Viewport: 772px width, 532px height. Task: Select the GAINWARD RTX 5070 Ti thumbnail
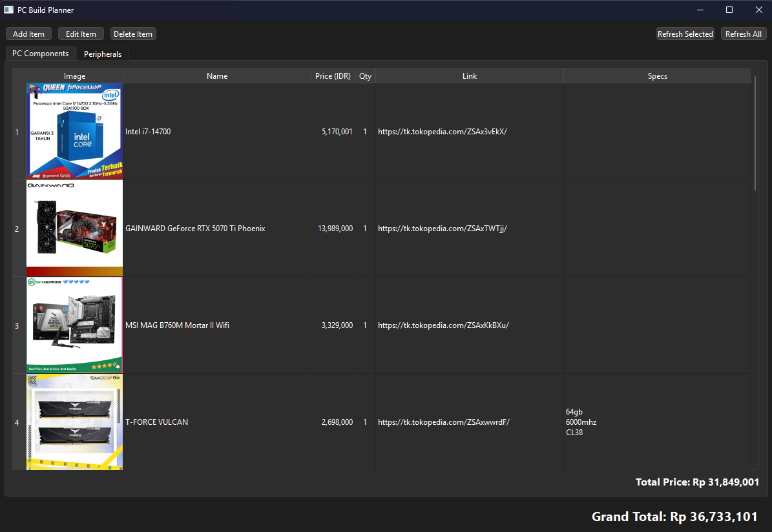[x=74, y=229]
